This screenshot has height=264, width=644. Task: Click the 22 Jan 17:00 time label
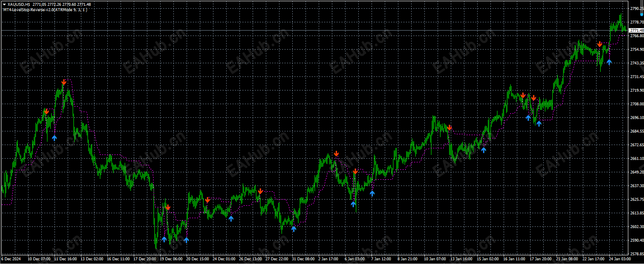pos(594,259)
